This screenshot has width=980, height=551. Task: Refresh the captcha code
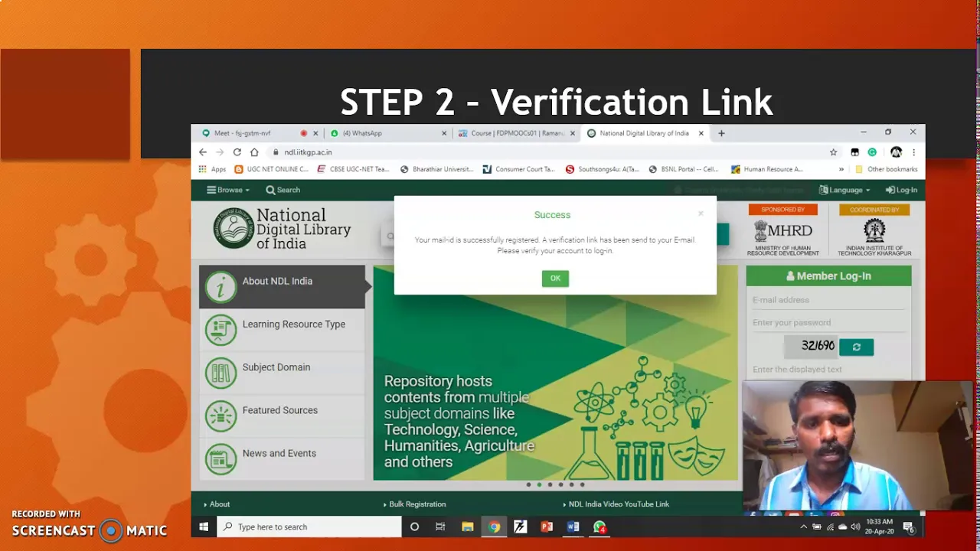856,347
